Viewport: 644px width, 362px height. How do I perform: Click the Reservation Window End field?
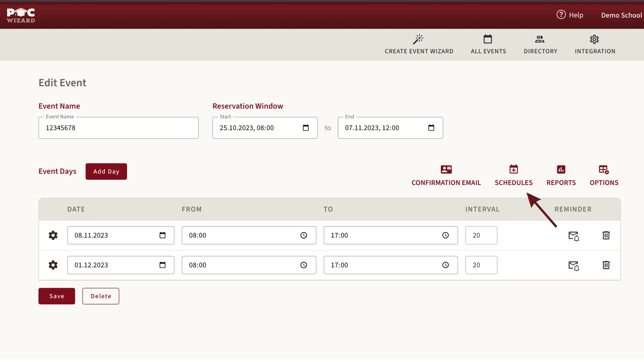(390, 128)
